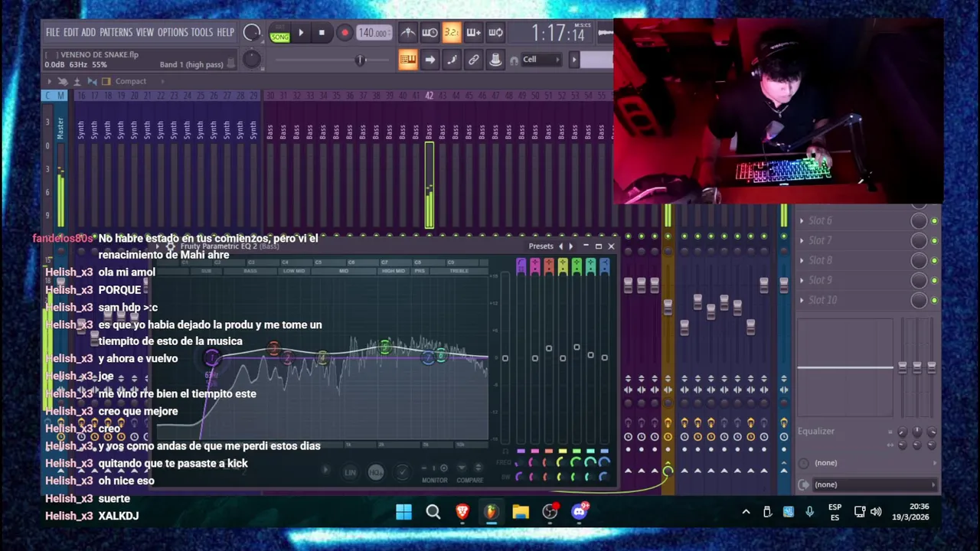Toggle the typing keyboard to piano icon

(x=407, y=60)
